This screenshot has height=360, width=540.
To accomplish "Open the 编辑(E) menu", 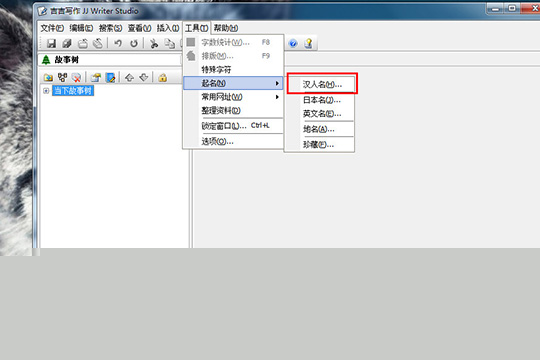I will coord(81,28).
